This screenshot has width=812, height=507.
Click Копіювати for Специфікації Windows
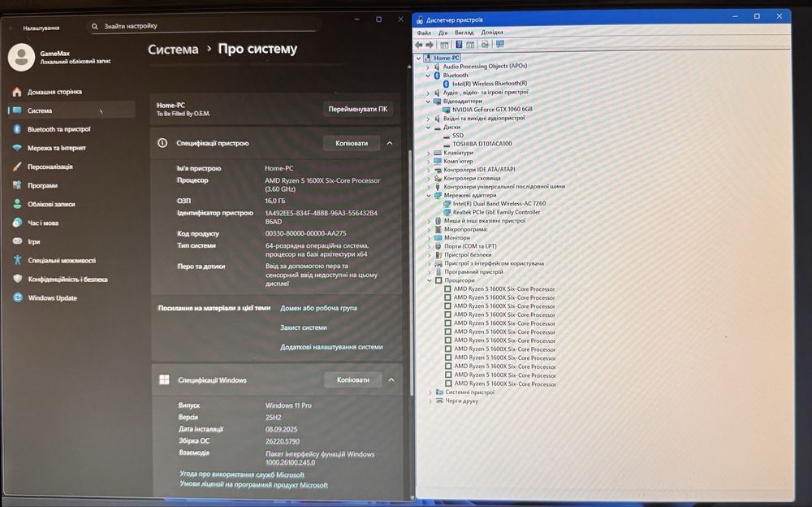point(353,379)
